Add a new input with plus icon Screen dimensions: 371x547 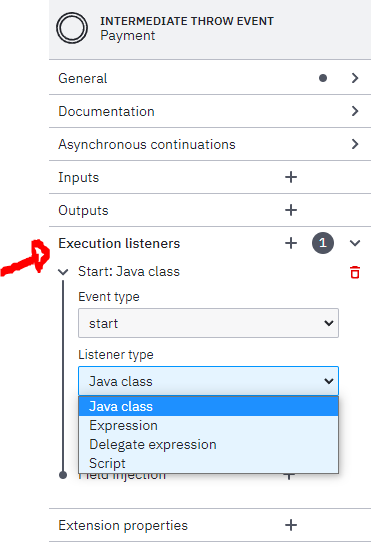point(291,177)
